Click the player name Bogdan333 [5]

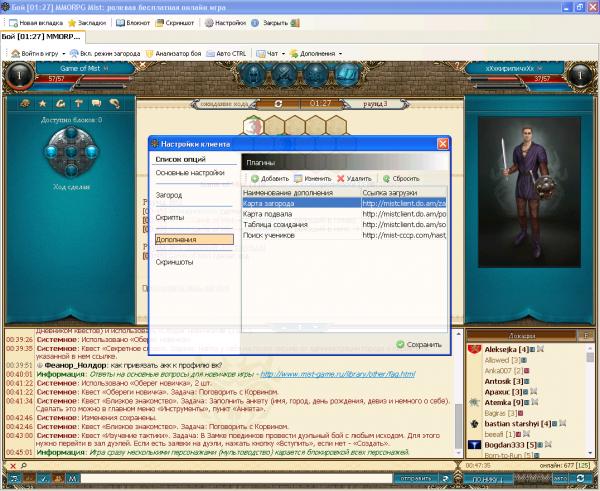[510, 445]
